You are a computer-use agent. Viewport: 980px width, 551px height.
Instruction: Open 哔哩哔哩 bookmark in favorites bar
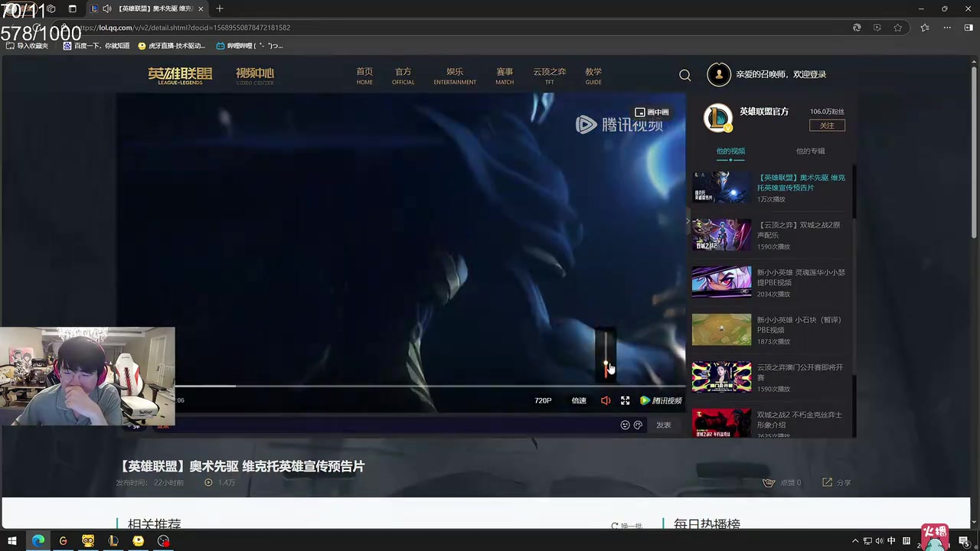(x=250, y=46)
